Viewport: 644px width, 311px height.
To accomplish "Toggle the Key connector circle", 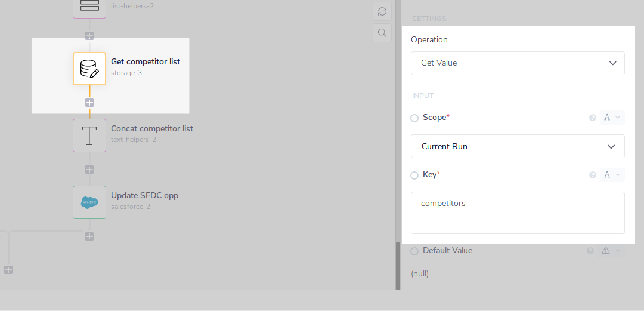I will (x=414, y=175).
